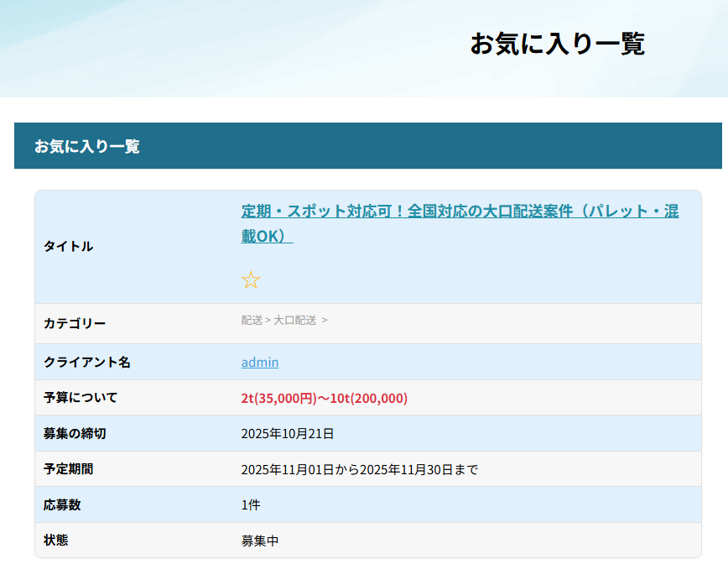Viewport: 728px width, 580px height.
Task: Click the 状態 row label
Action: (55, 541)
